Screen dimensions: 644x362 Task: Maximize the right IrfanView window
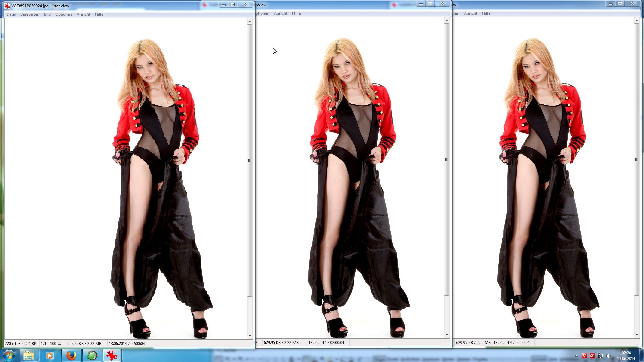(620, 3)
